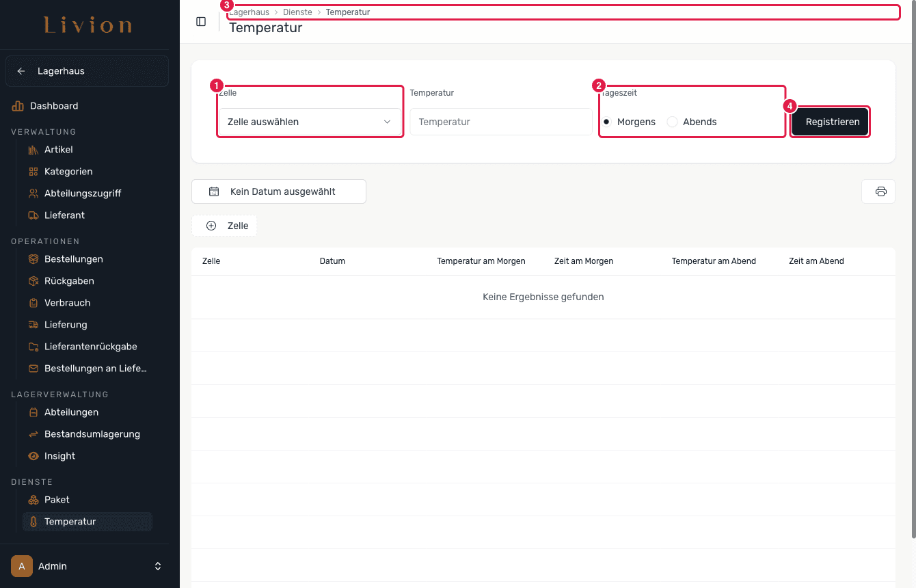Click the Temperatur input field

pyautogui.click(x=501, y=122)
